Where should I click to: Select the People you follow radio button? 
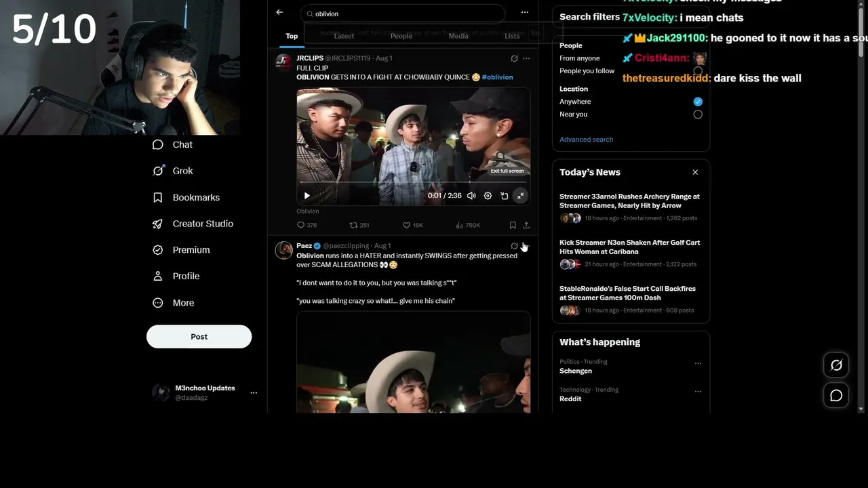click(x=698, y=71)
